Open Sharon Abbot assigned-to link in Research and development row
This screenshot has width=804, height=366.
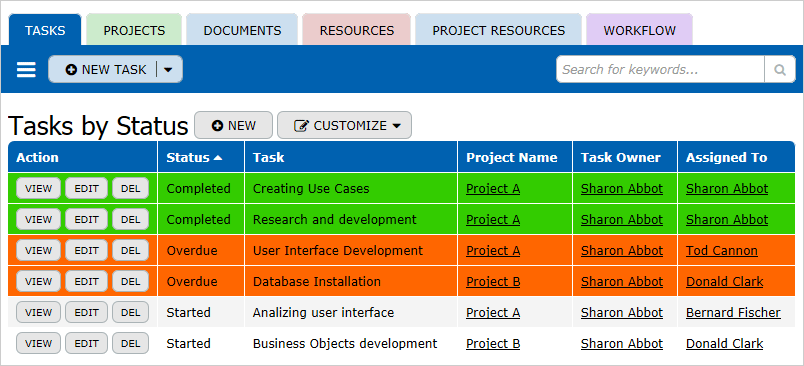(x=727, y=219)
